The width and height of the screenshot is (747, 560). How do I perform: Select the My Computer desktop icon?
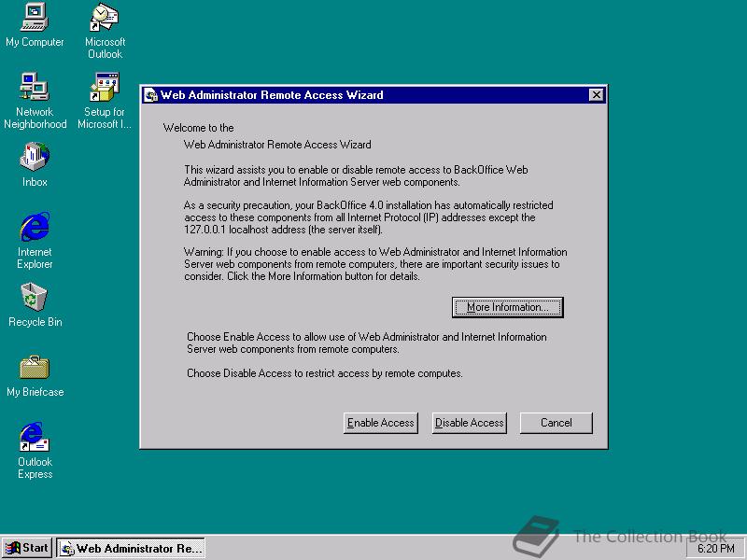pos(35,25)
